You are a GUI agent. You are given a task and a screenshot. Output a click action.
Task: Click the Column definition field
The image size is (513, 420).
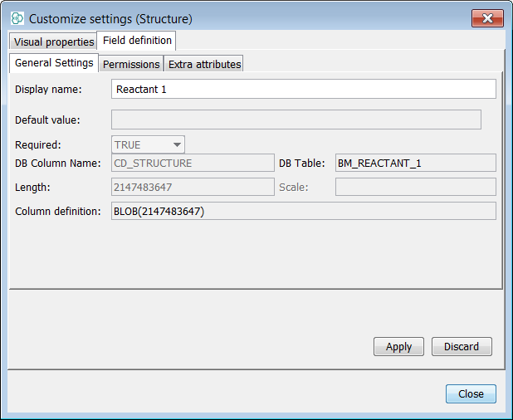point(303,211)
